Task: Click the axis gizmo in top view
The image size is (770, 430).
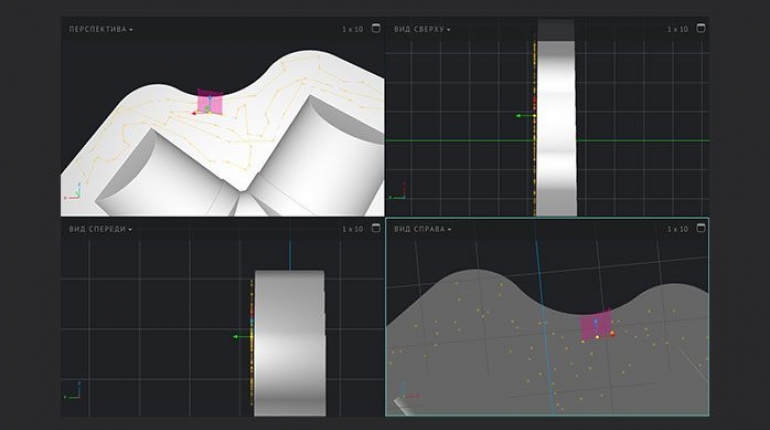Action: coord(397,189)
